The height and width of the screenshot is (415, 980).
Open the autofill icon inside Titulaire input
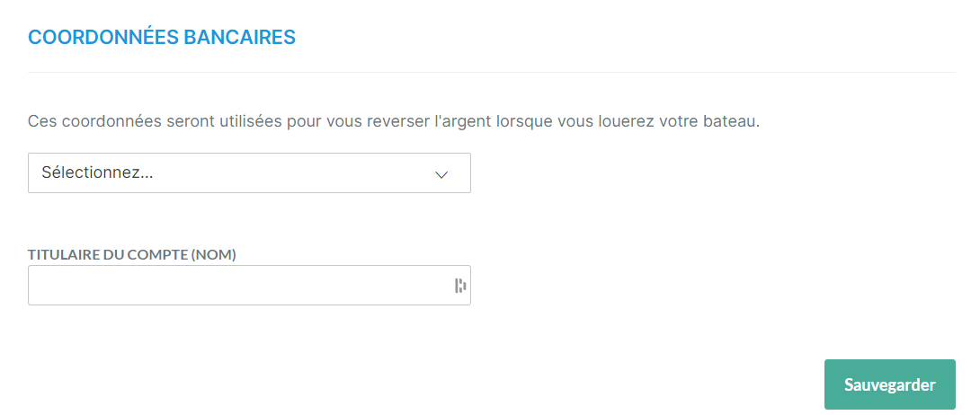460,286
